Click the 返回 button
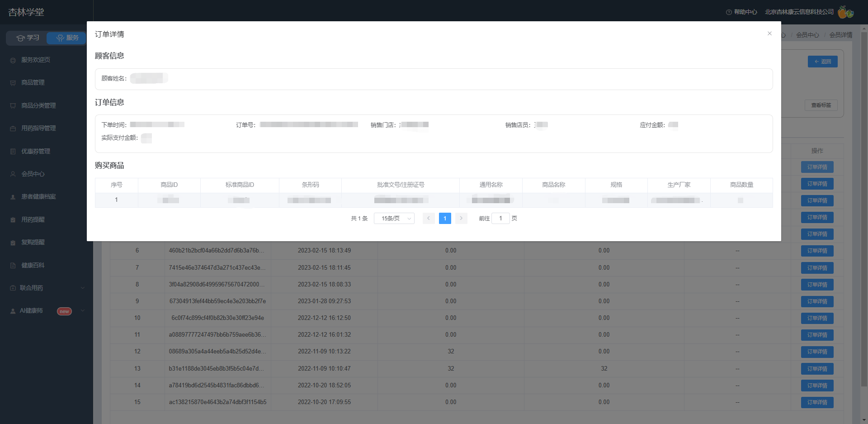This screenshot has width=868, height=424. [823, 62]
